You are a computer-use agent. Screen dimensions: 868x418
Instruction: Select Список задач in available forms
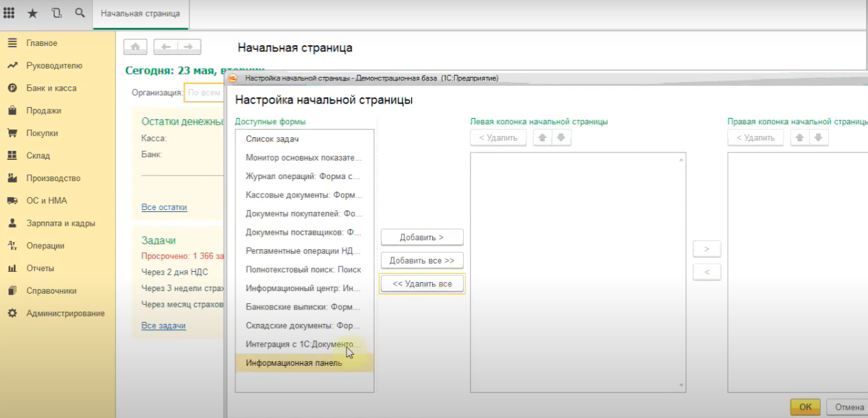[x=305, y=139]
